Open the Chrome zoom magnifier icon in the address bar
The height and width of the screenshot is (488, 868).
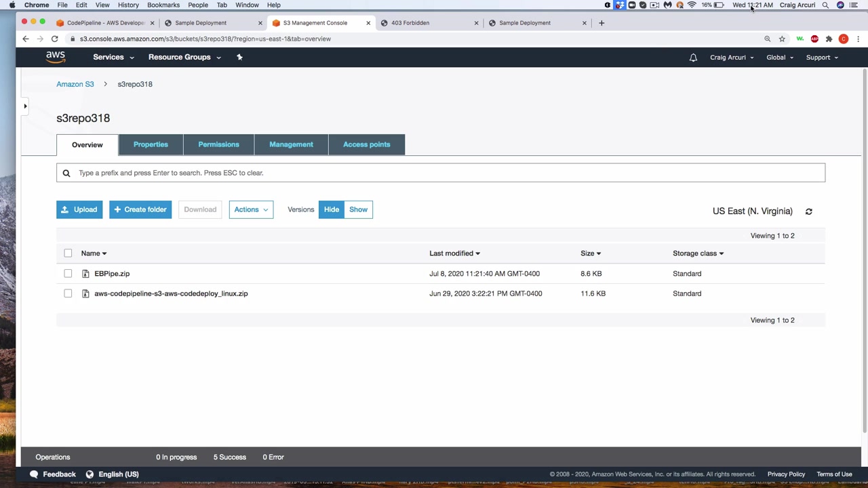point(768,39)
